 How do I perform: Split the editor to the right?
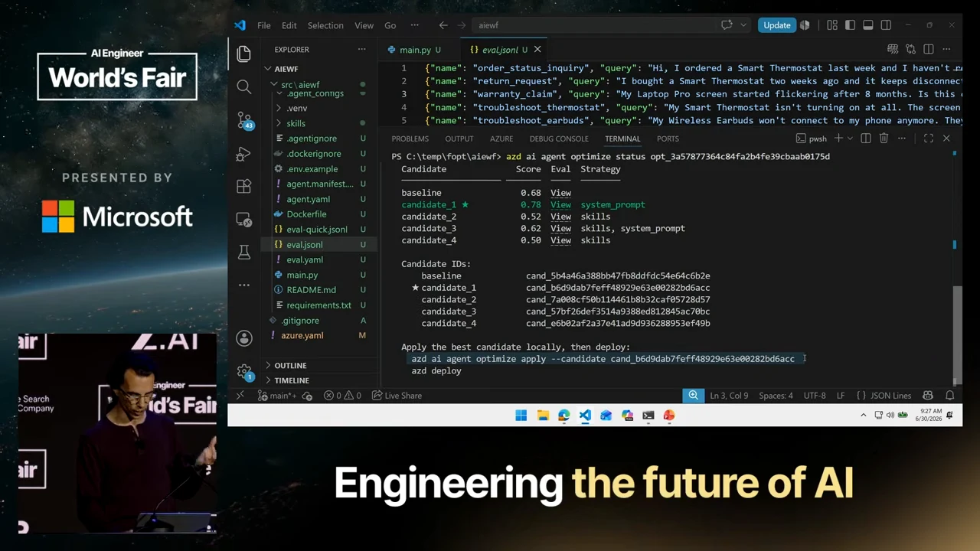pyautogui.click(x=928, y=49)
